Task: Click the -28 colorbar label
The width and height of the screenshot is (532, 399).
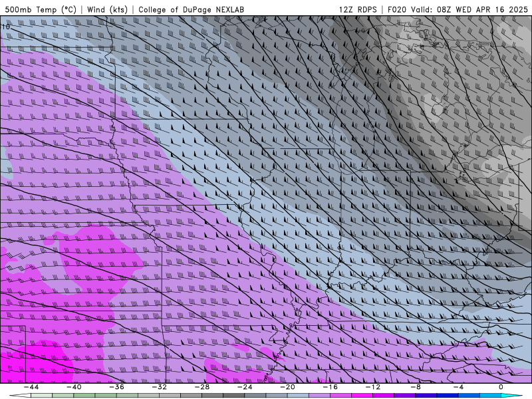Action: (202, 387)
